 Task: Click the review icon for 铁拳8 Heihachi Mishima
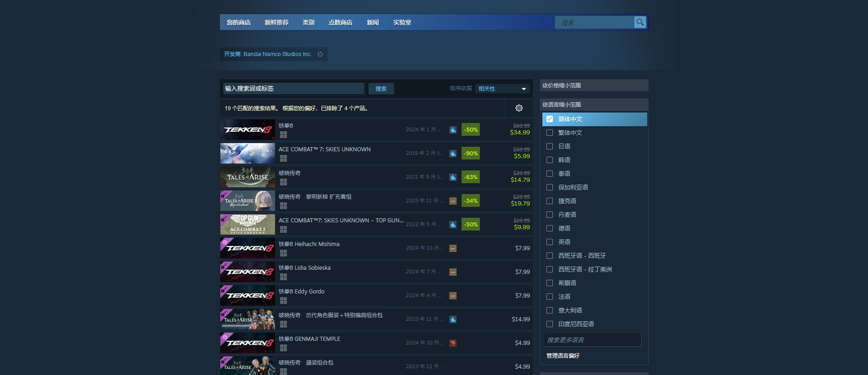(453, 248)
